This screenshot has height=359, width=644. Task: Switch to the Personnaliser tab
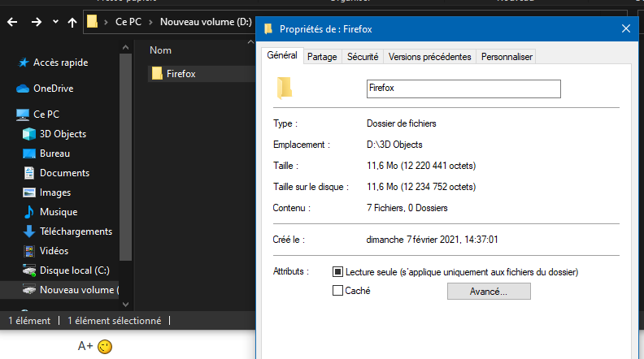[x=507, y=57]
